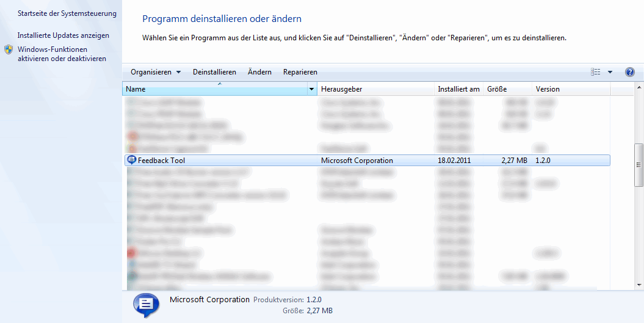
Task: Open the Name column filter dropdown arrow
Action: pos(312,89)
